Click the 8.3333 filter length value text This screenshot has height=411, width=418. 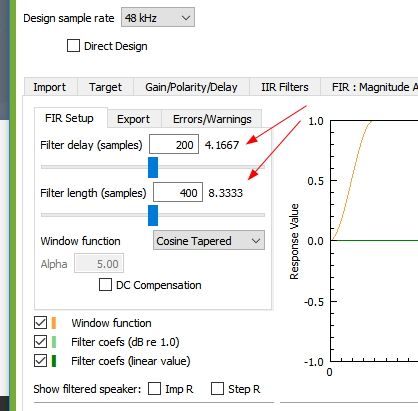pos(226,193)
